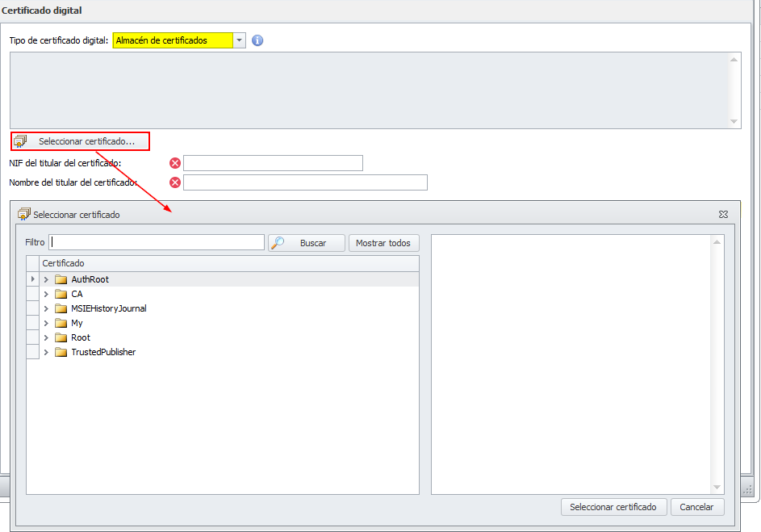The height and width of the screenshot is (532, 761).
Task: Click the up arrow of the details pane scrollbar
Action: pos(717,241)
